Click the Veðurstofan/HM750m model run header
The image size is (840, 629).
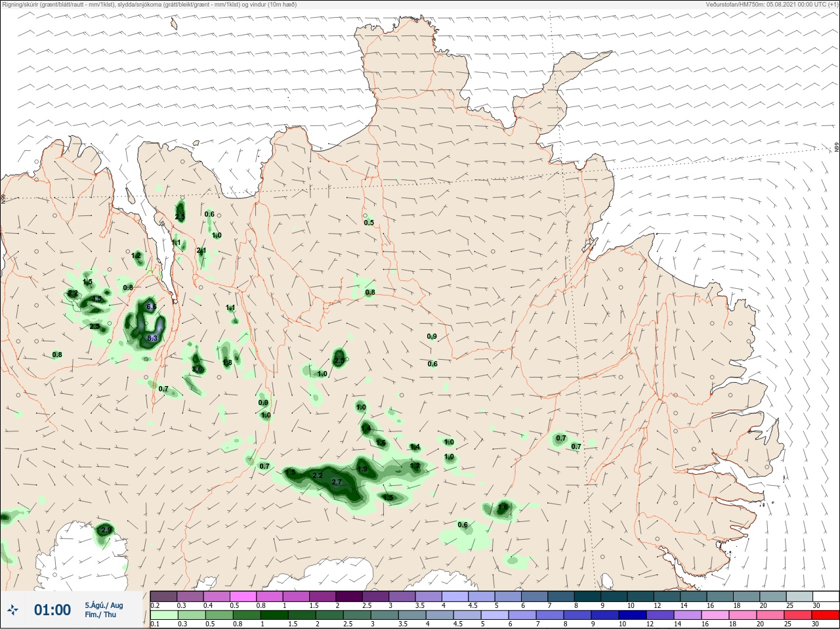pyautogui.click(x=772, y=5)
